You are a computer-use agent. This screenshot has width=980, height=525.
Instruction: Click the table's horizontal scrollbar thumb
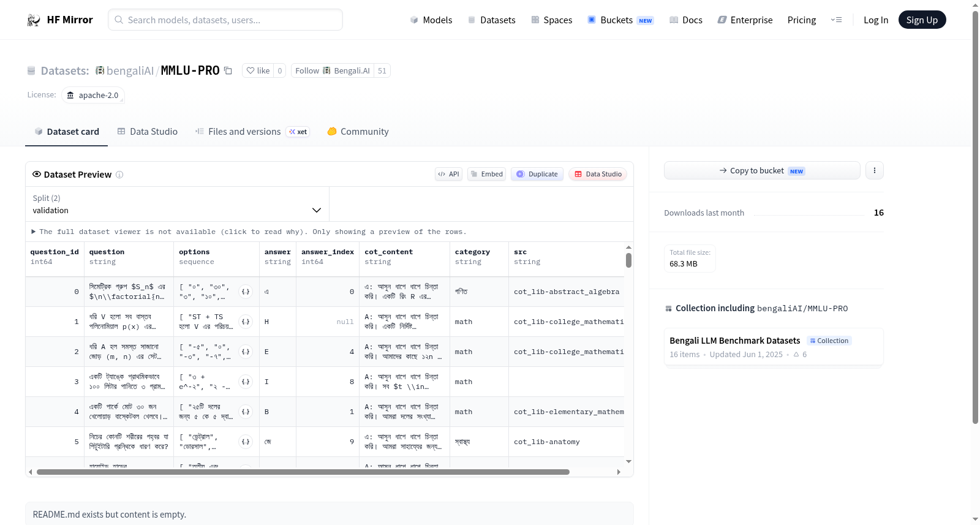(303, 472)
